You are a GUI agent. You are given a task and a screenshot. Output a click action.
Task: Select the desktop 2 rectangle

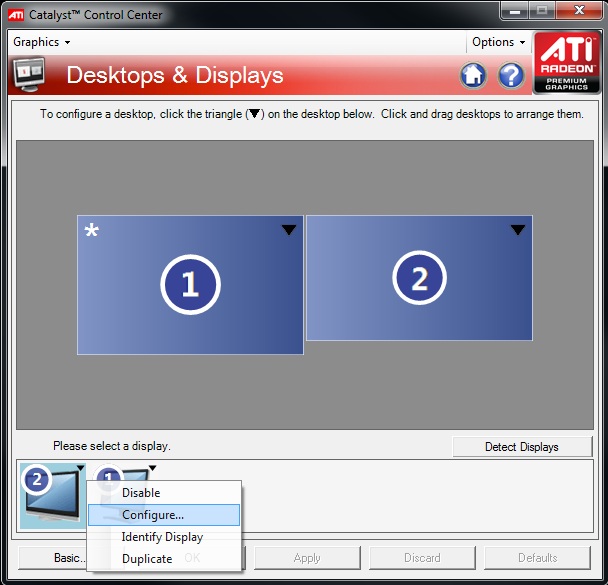coord(419,278)
